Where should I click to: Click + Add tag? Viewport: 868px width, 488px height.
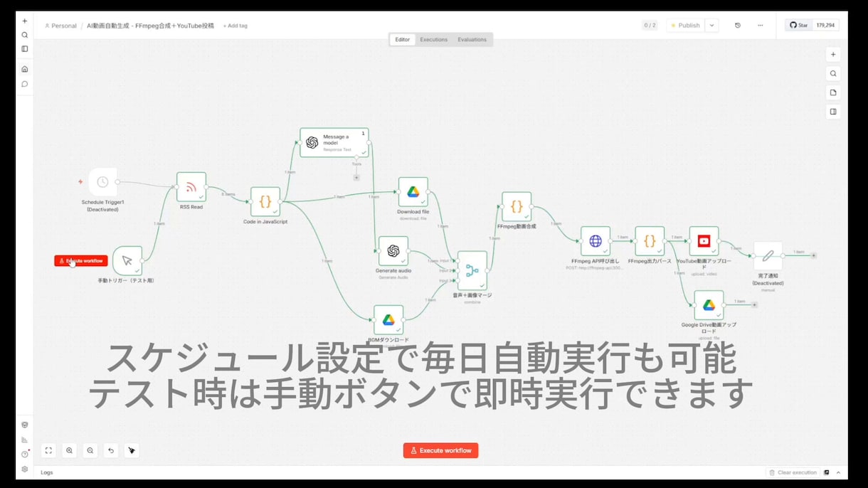pos(235,26)
